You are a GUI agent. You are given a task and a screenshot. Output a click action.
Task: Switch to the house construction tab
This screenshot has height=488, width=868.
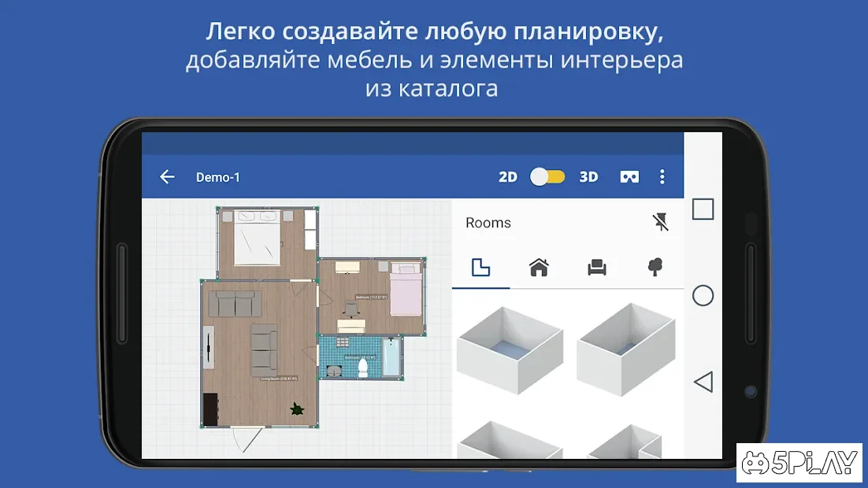click(539, 268)
